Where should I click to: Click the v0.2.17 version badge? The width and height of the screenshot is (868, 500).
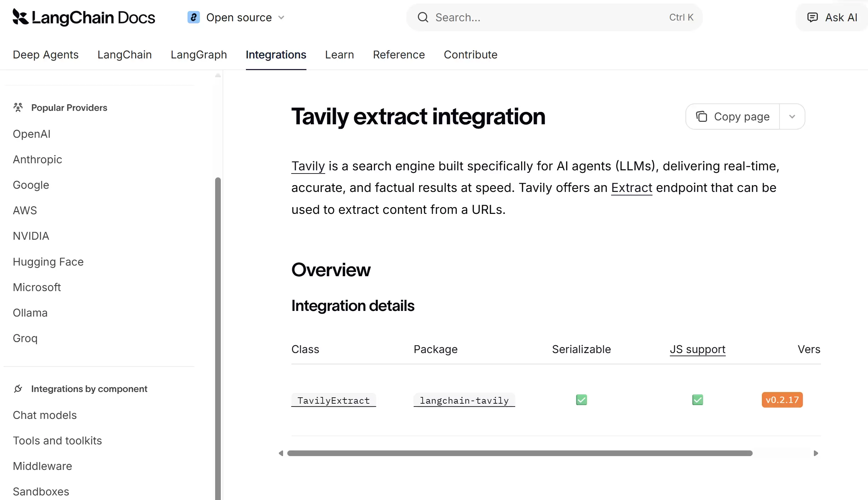pyautogui.click(x=782, y=400)
